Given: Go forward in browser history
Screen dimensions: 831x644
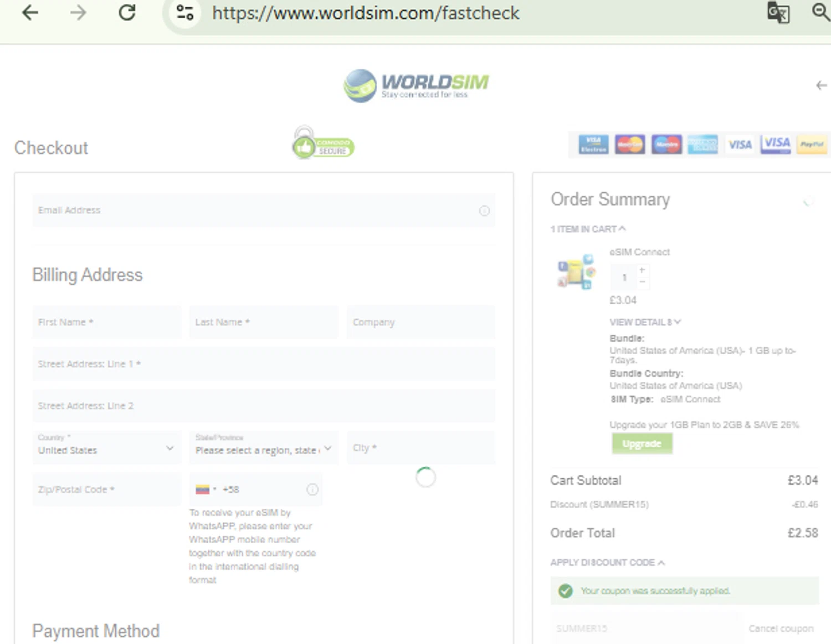Looking at the screenshot, I should point(78,12).
